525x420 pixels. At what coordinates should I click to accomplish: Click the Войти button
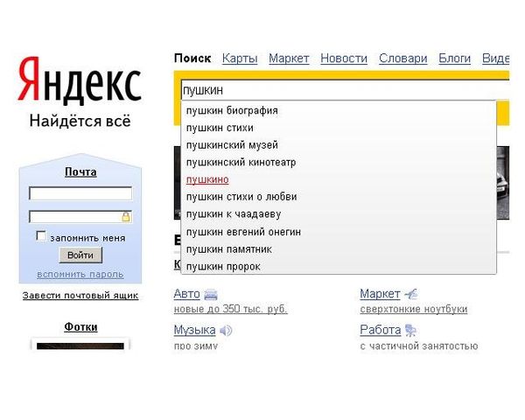coord(80,255)
